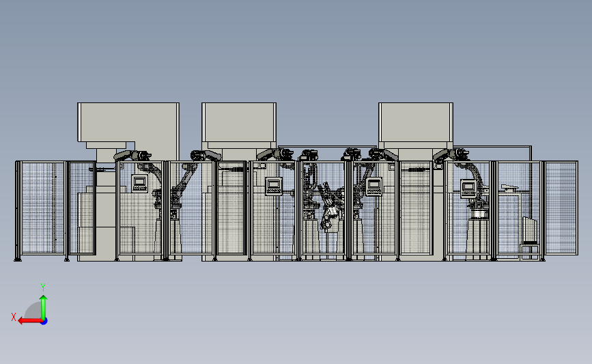This screenshot has width=592, height=364.
Task: Click the red X axis arrow of the triad
Action: coord(29,320)
